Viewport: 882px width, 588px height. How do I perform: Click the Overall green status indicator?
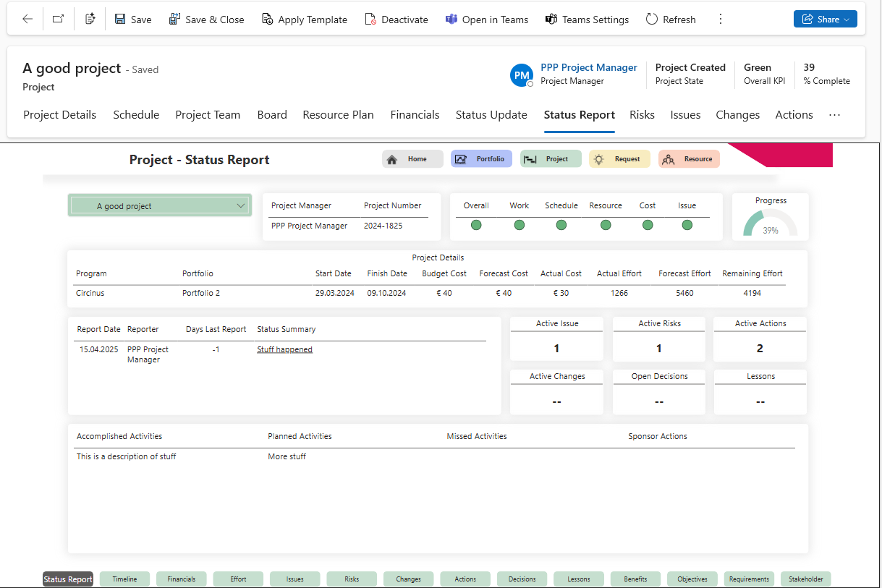(476, 226)
